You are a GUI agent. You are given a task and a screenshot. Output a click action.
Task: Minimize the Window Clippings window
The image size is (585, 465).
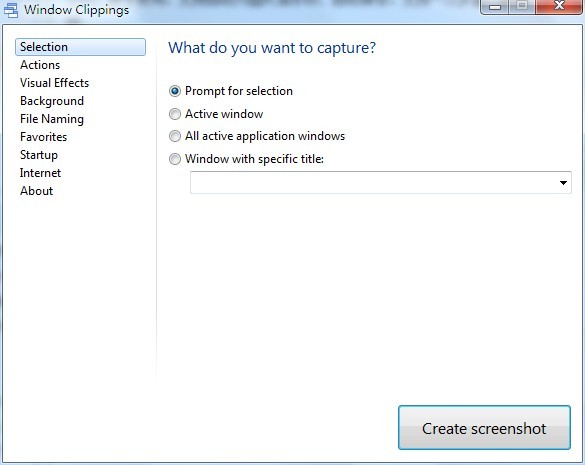point(495,7)
